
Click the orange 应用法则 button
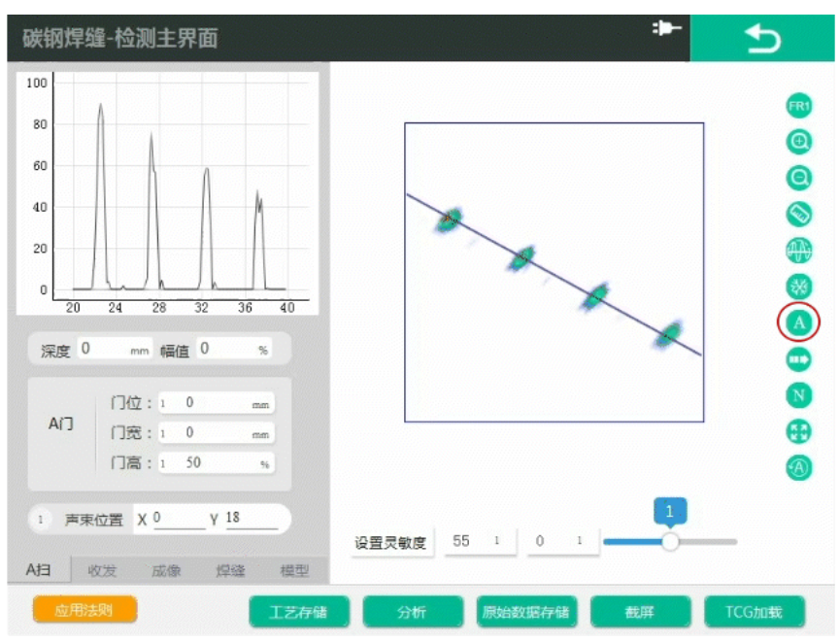pos(84,610)
